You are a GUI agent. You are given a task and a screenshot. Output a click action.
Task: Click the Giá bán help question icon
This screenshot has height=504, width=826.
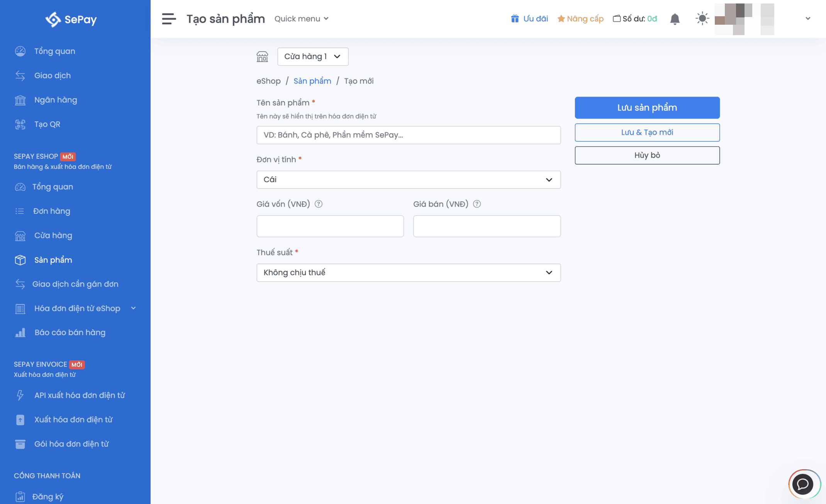477,204
